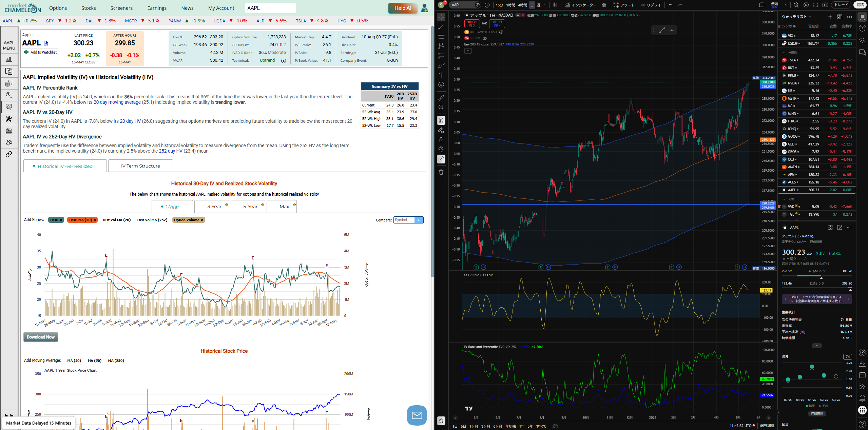Click the 詳細情報 button
Viewport: 868px width, 430px height.
[x=817, y=413]
